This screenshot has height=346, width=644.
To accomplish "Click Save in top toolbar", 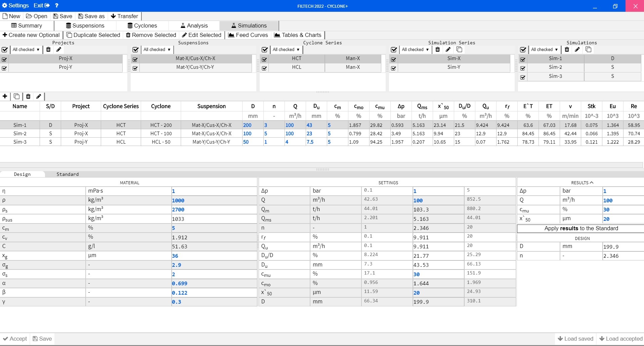I will pyautogui.click(x=63, y=16).
